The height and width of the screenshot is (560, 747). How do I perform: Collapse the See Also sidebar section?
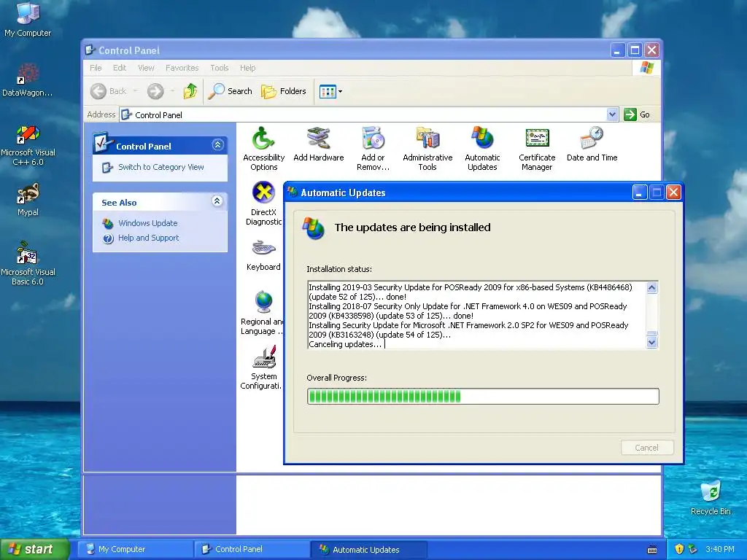[x=217, y=201]
